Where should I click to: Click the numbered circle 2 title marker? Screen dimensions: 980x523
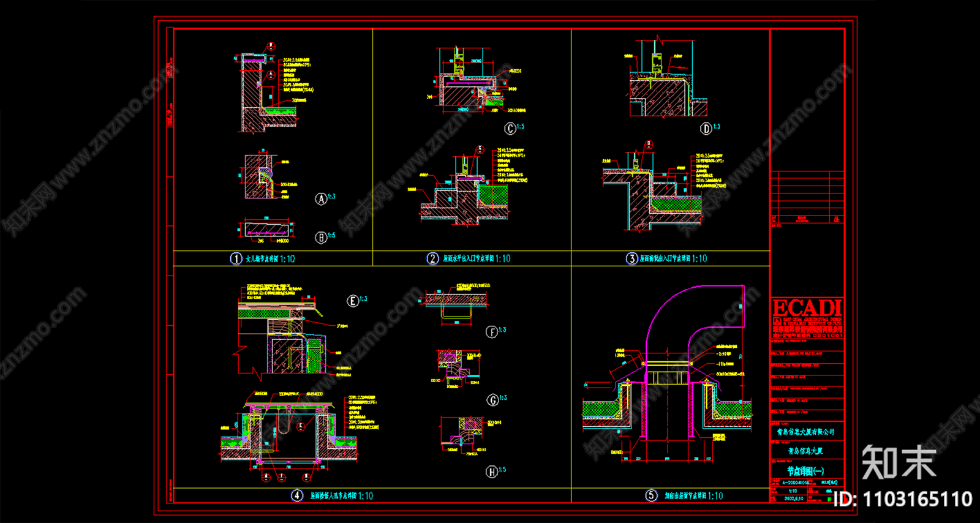point(433,258)
